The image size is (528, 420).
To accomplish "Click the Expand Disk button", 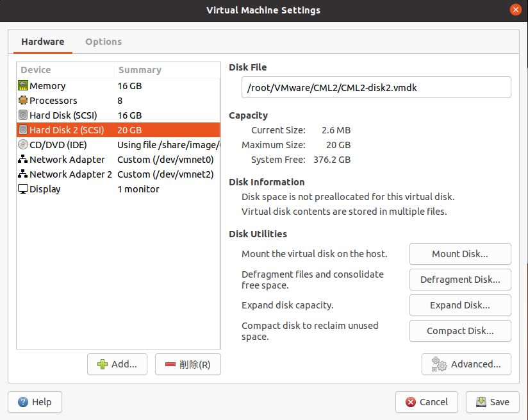I will [x=459, y=305].
